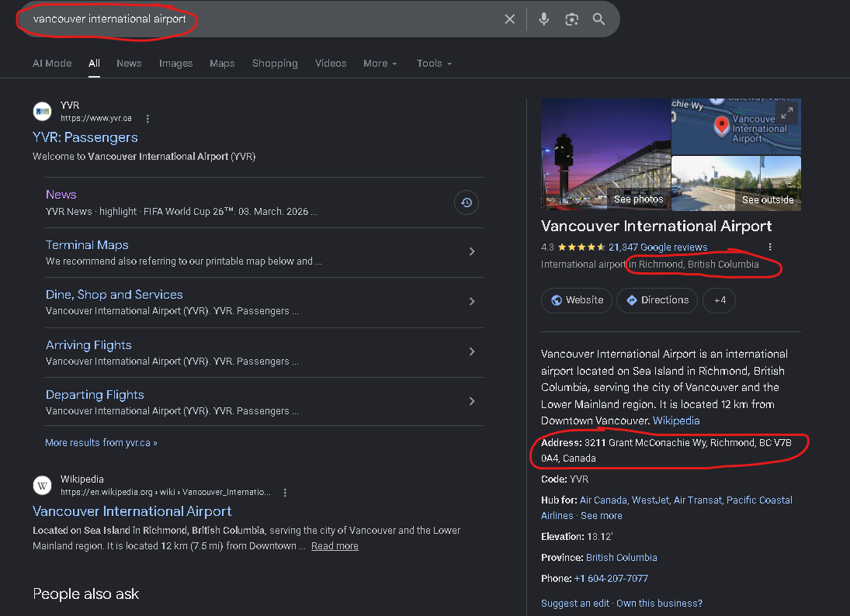Open the Tools dropdown
The image size is (850, 616).
434,64
